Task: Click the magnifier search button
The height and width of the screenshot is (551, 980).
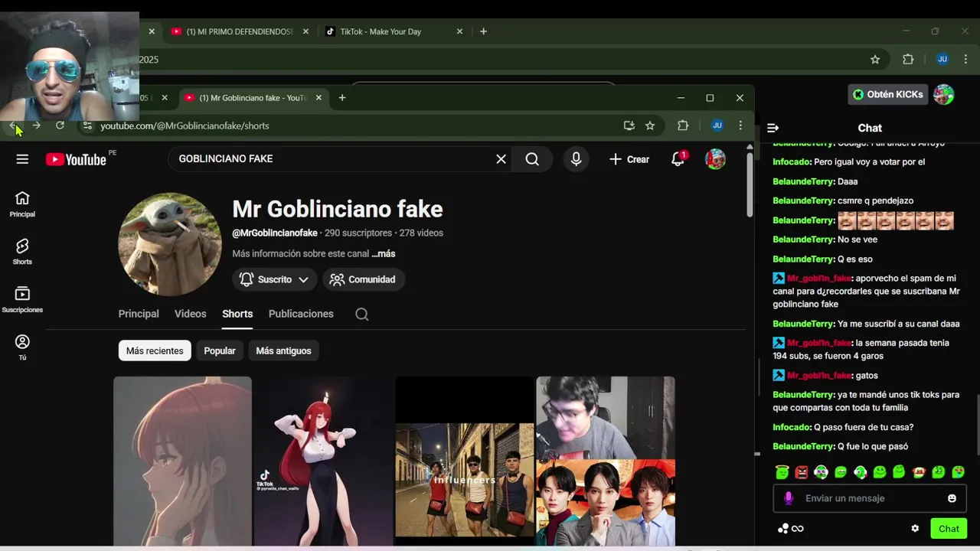Action: [x=532, y=159]
